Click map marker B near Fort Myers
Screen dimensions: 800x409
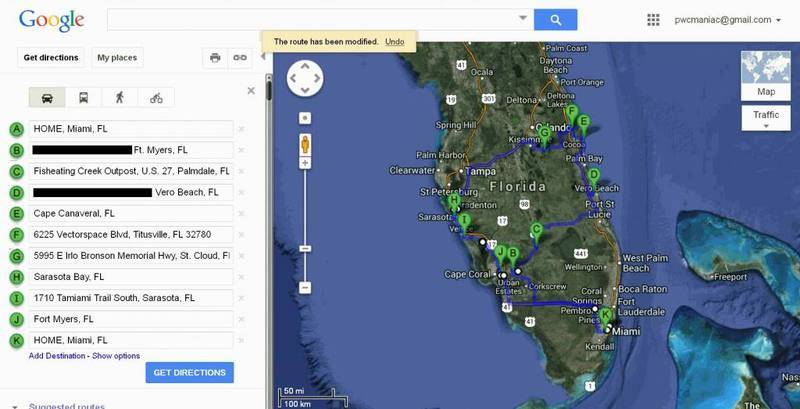click(x=513, y=256)
